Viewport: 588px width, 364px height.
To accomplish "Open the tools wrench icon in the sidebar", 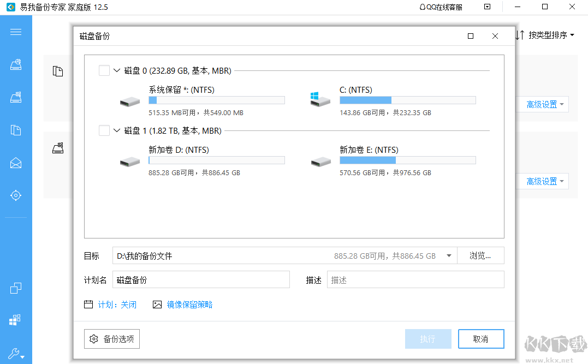I will pyautogui.click(x=15, y=352).
